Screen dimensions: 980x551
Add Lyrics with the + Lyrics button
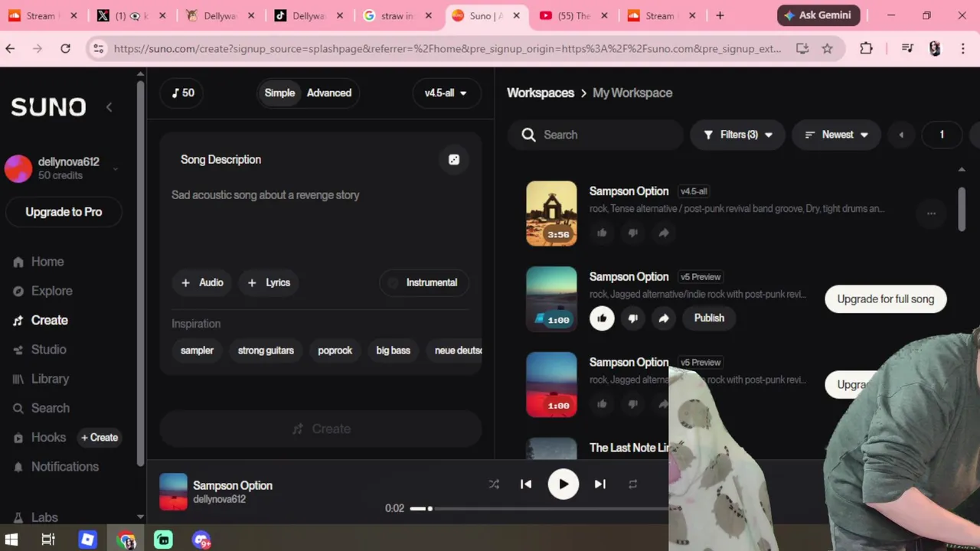click(269, 282)
